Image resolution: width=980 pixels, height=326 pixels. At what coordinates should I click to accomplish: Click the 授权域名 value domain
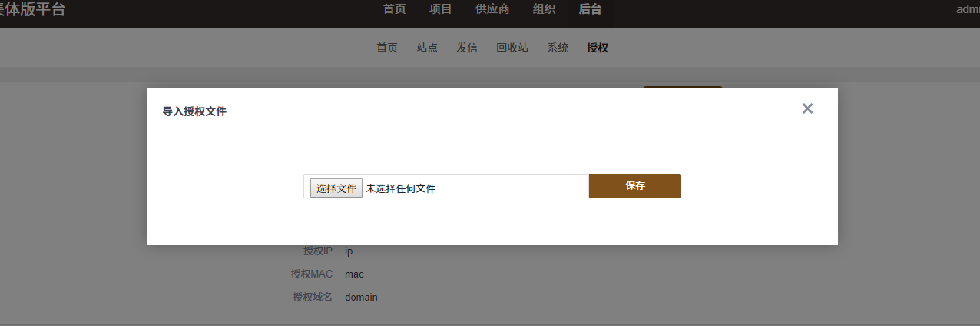[x=361, y=297]
